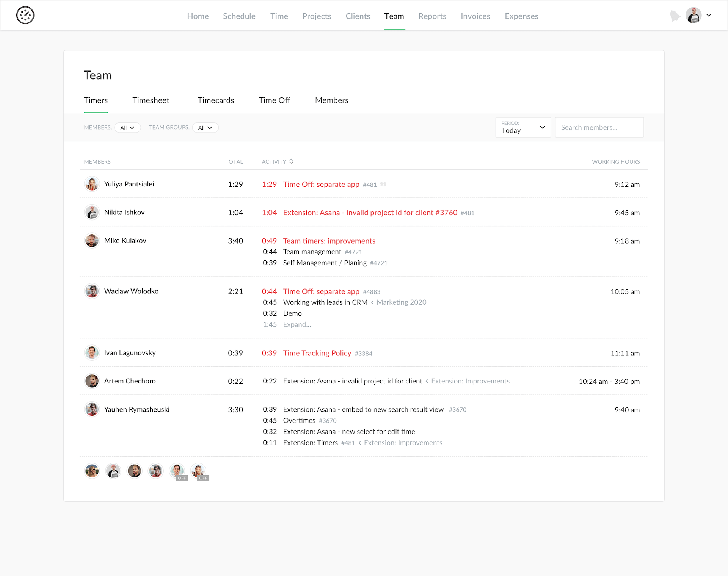Click Ivan Lagunovsky's avatar
728x576 pixels.
(x=92, y=353)
